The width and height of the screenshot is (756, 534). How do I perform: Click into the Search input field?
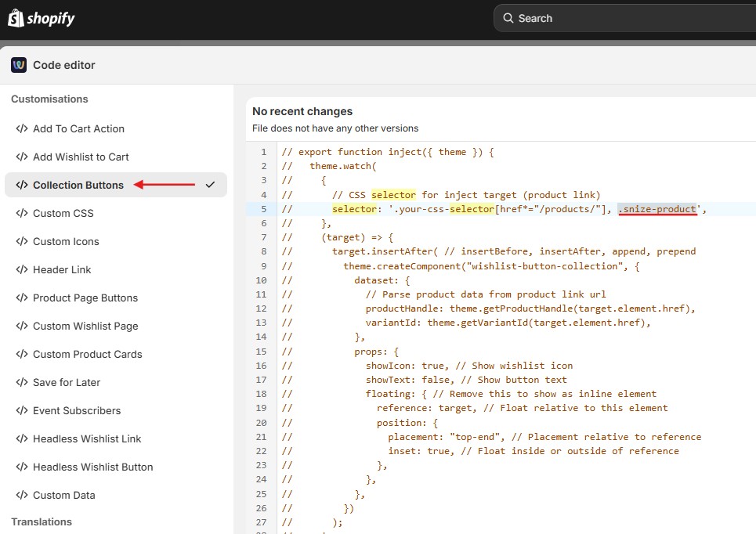coord(627,18)
